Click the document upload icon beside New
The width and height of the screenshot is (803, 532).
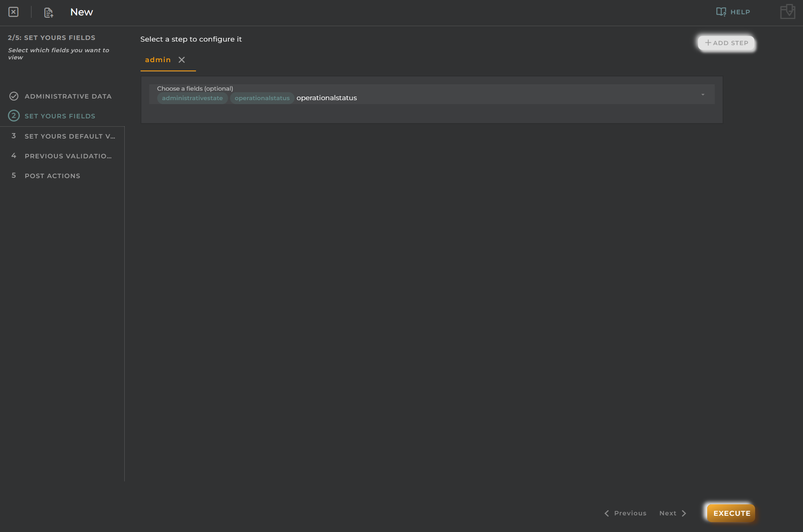pyautogui.click(x=48, y=13)
